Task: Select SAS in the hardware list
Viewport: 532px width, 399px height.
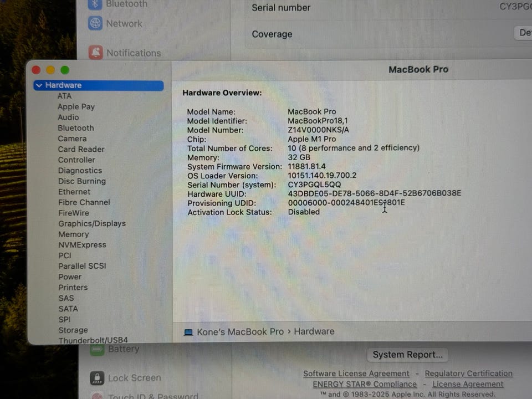Action: point(66,298)
